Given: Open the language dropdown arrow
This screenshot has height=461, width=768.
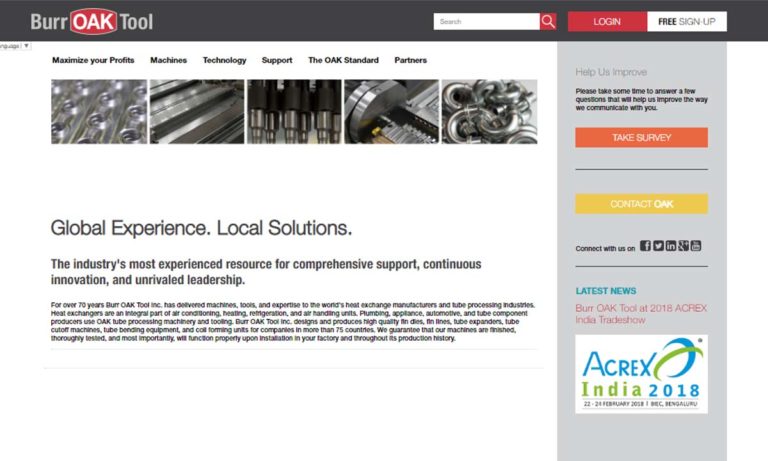Looking at the screenshot, I should 26,46.
